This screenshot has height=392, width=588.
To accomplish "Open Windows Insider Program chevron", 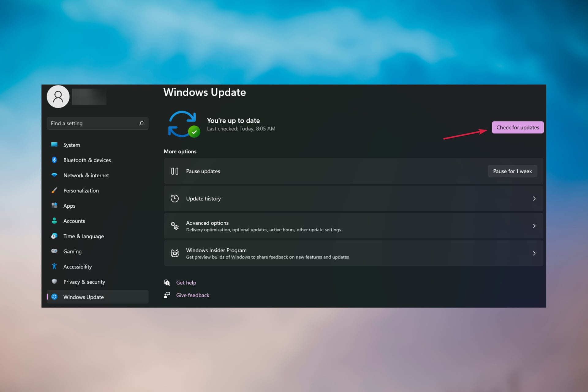I will pyautogui.click(x=534, y=253).
